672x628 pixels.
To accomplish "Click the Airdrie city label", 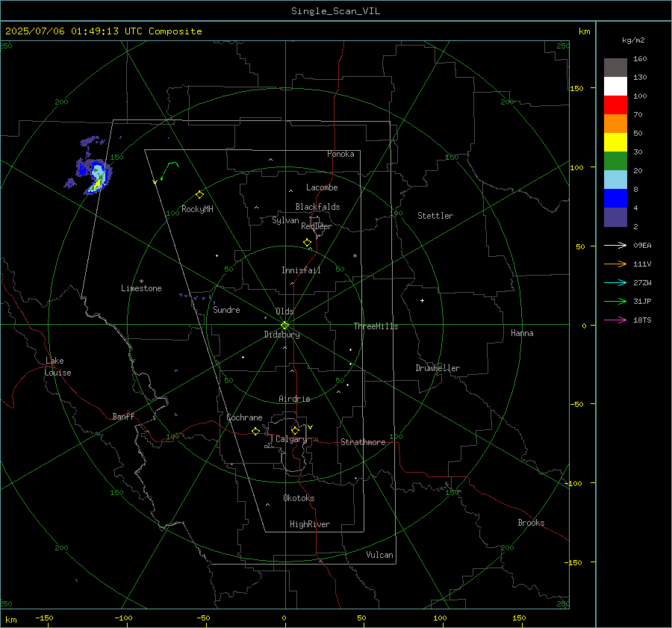I will click(294, 399).
